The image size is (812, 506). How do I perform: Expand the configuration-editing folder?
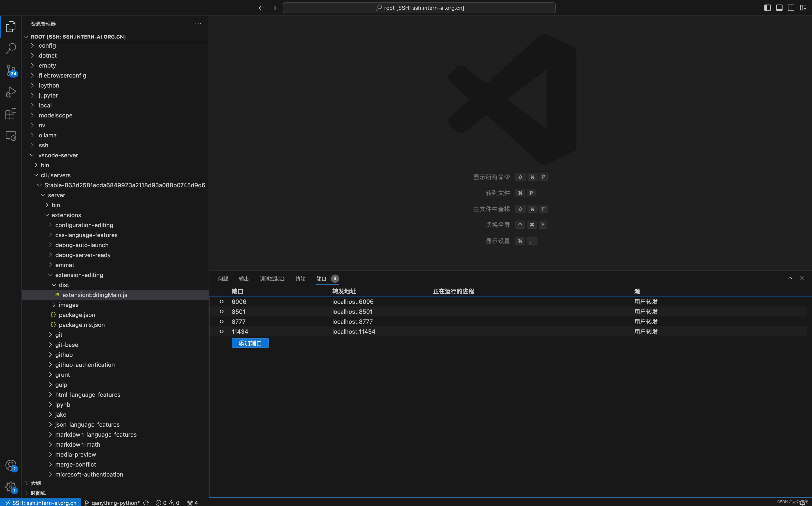pos(115,225)
